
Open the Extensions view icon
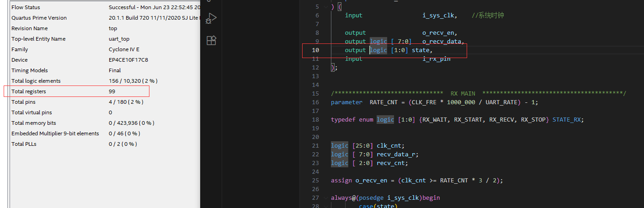point(211,41)
